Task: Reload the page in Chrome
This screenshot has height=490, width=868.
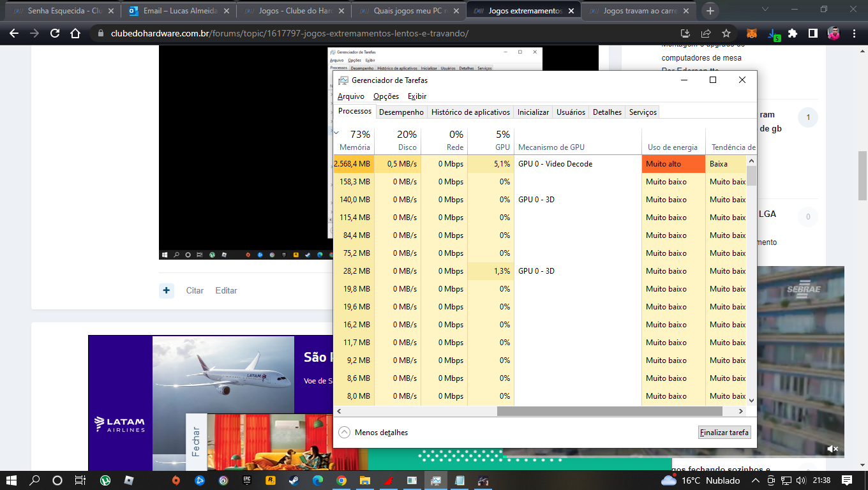Action: (55, 34)
